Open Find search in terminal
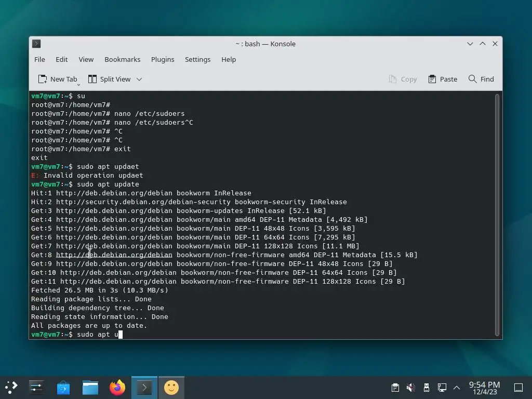 (481, 79)
